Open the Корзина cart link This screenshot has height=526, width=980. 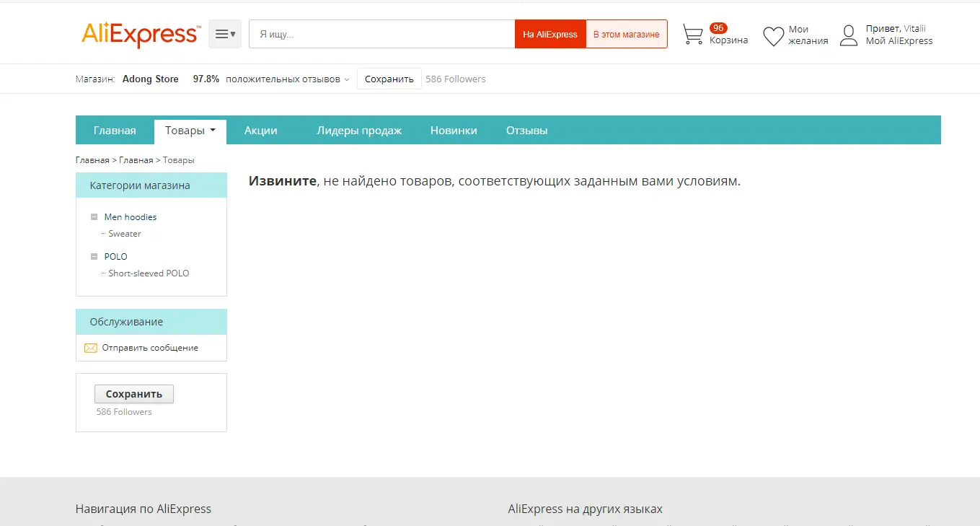tap(729, 40)
